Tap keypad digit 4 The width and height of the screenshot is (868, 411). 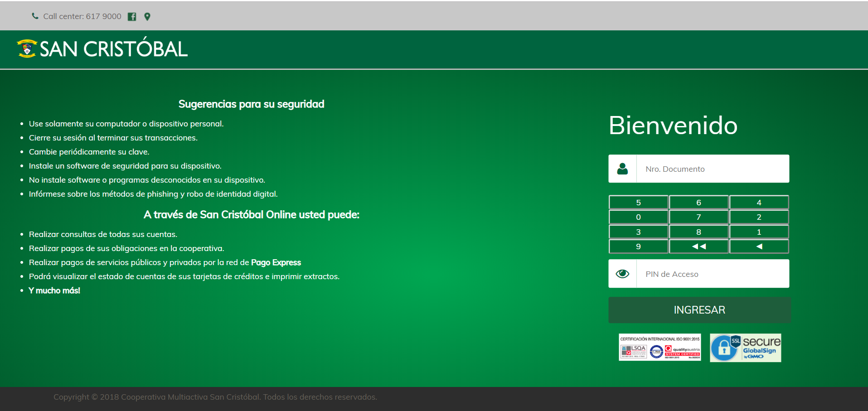(759, 203)
